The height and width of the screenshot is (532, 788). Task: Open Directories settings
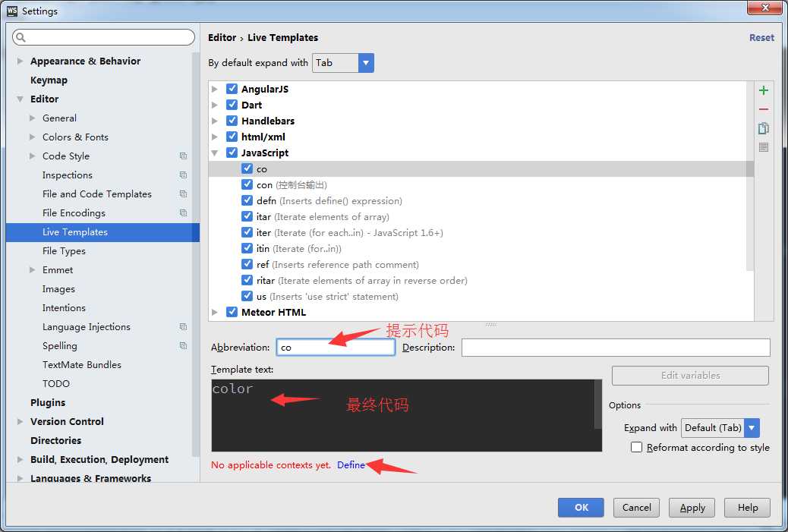point(55,441)
